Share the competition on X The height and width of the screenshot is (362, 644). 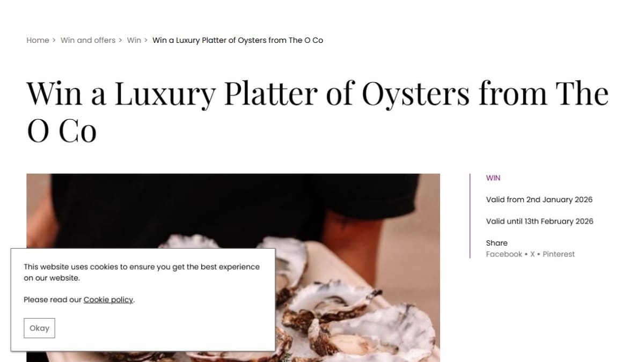pos(533,254)
